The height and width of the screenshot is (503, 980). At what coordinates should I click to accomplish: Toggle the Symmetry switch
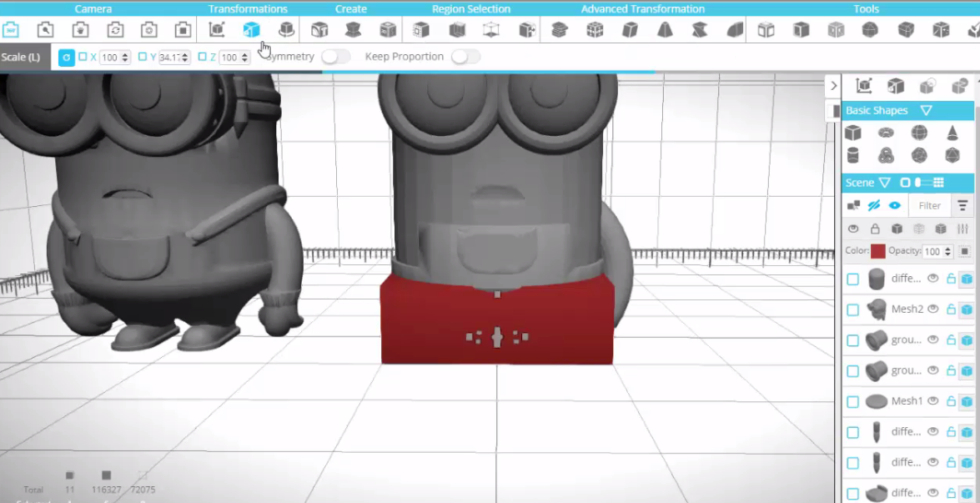click(x=335, y=57)
